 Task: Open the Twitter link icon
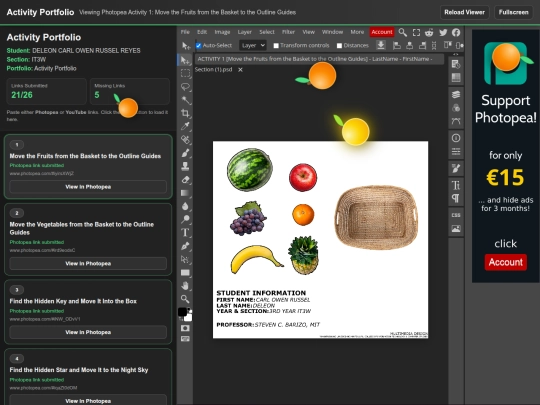443,32
